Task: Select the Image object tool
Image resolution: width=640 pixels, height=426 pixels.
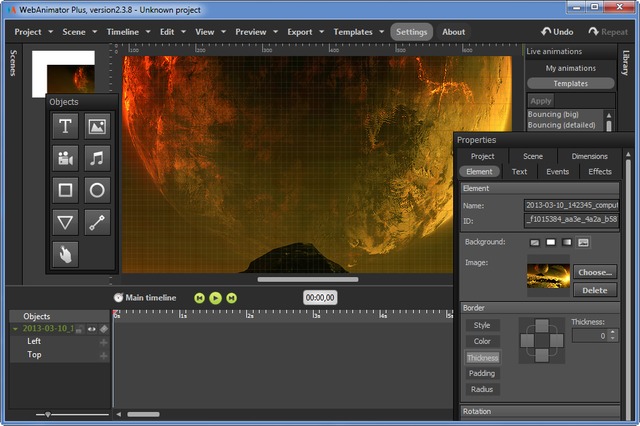Action: point(96,126)
